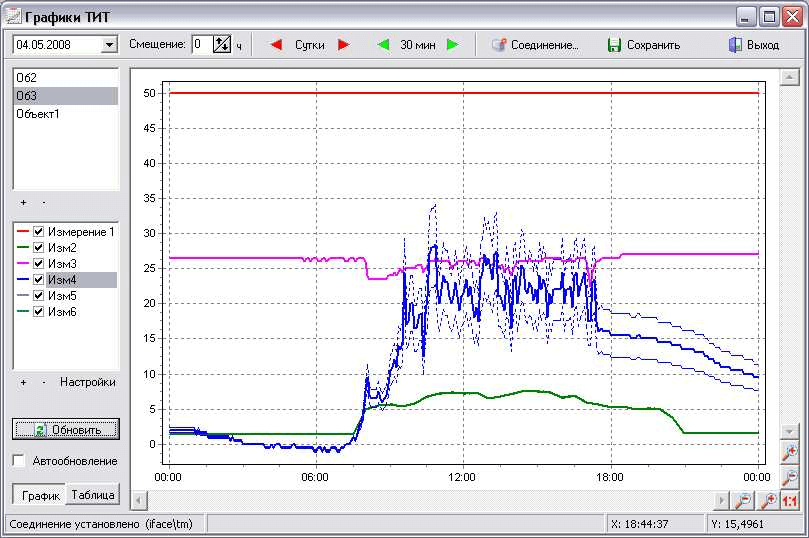Click the Сохранить save button
This screenshot has width=809, height=538.
(x=644, y=45)
